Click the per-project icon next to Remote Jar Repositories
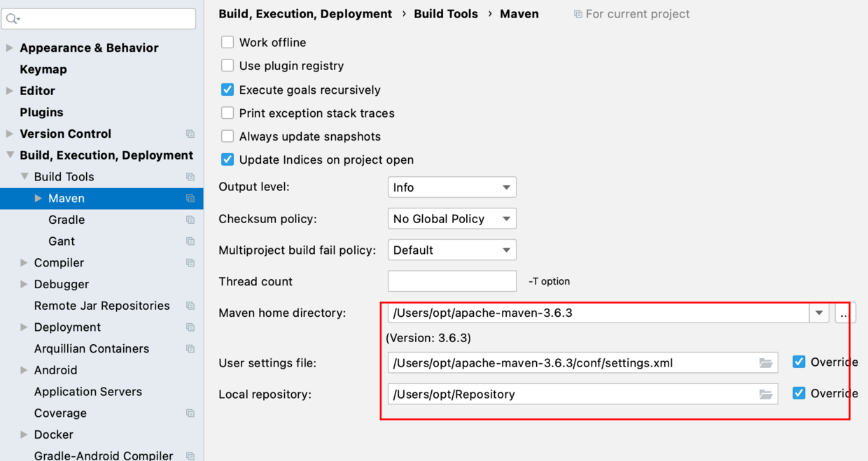This screenshot has height=461, width=868. (190, 306)
